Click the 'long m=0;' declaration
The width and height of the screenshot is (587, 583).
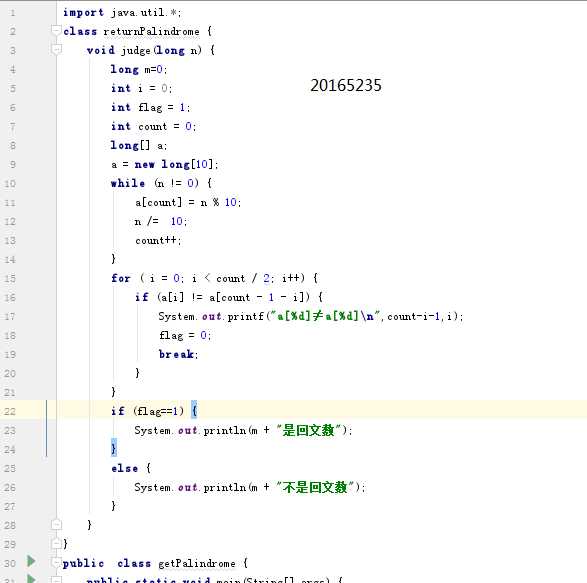[139, 69]
